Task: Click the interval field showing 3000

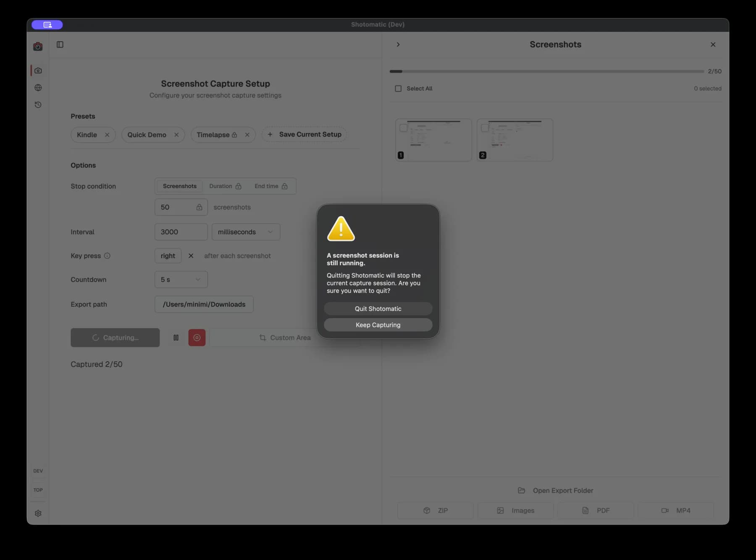Action: click(x=181, y=232)
